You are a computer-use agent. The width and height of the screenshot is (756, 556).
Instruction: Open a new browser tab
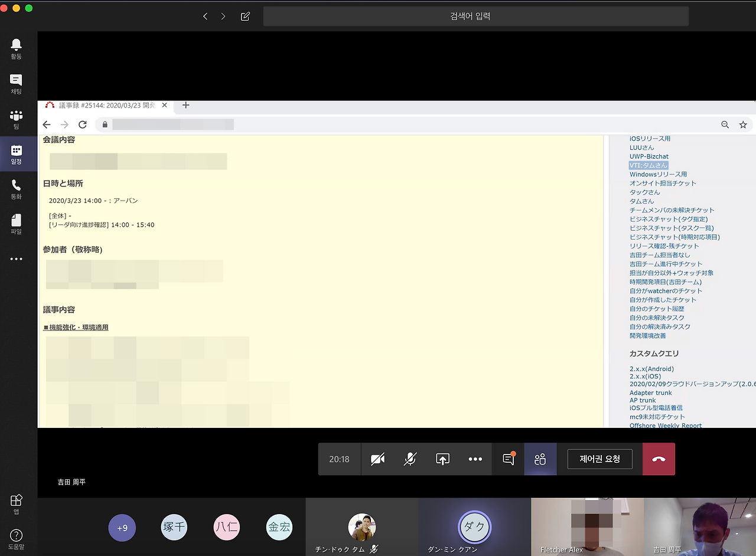point(185,105)
